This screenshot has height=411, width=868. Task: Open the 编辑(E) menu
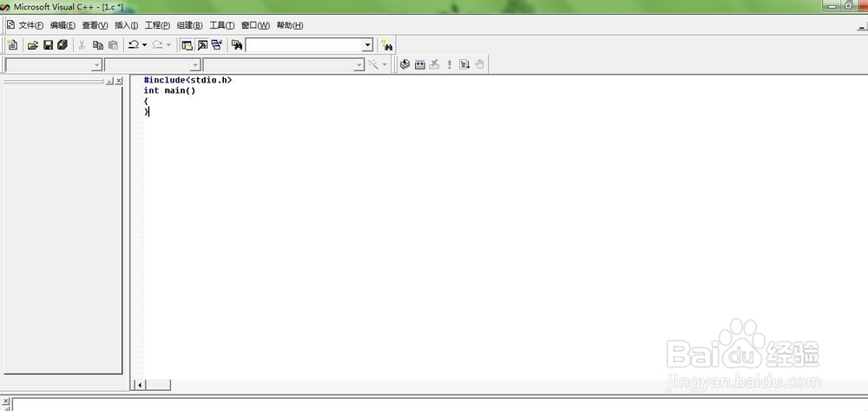pos(62,25)
